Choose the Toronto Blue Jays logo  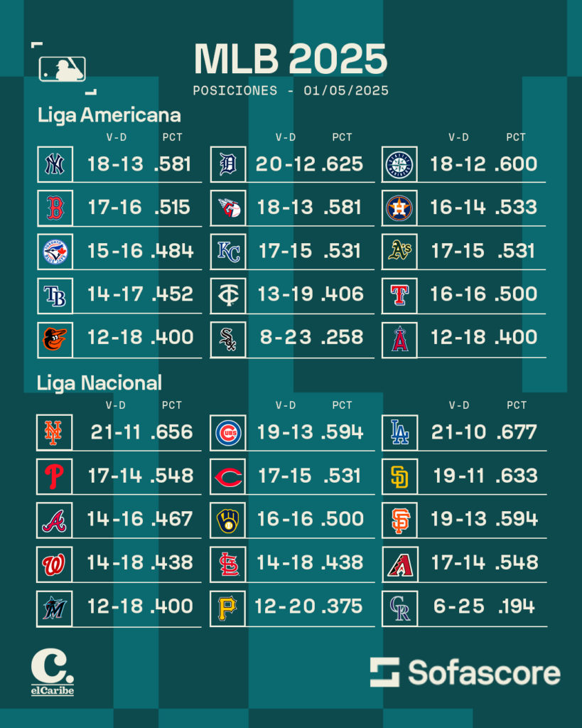(55, 252)
